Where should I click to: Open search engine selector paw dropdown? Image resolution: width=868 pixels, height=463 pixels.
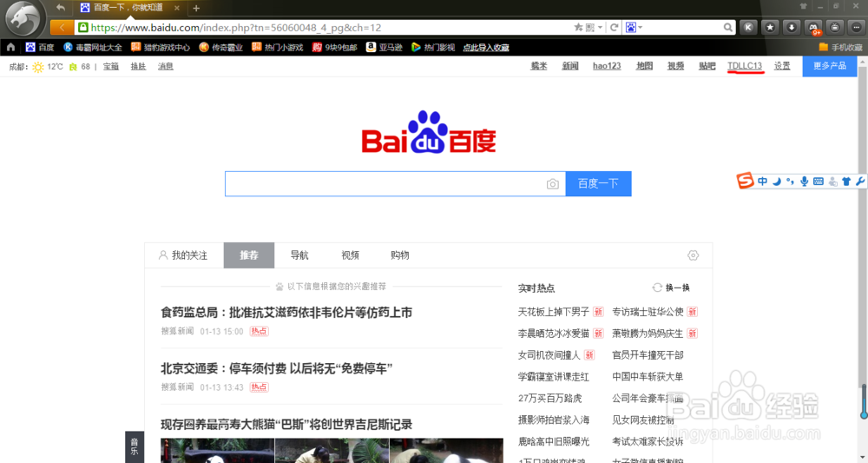coord(634,27)
